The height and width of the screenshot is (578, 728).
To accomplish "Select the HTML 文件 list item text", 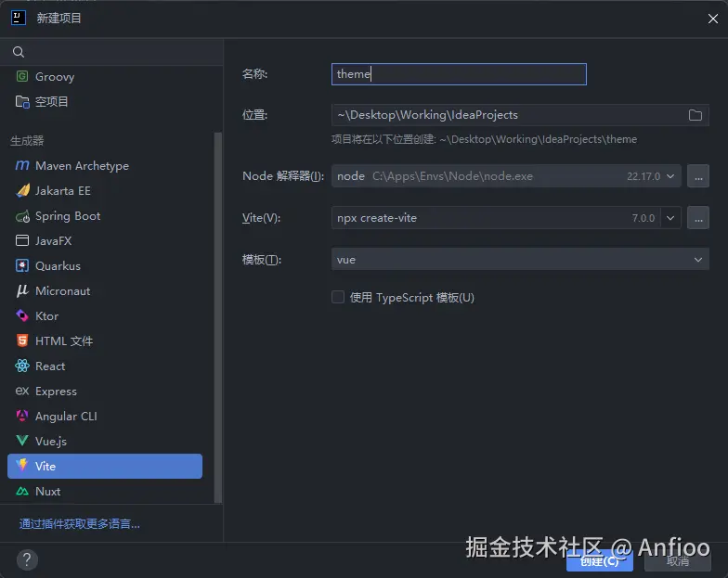I will [64, 341].
